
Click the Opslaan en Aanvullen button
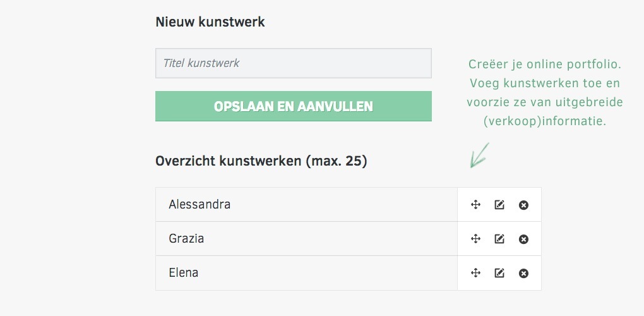click(x=293, y=106)
